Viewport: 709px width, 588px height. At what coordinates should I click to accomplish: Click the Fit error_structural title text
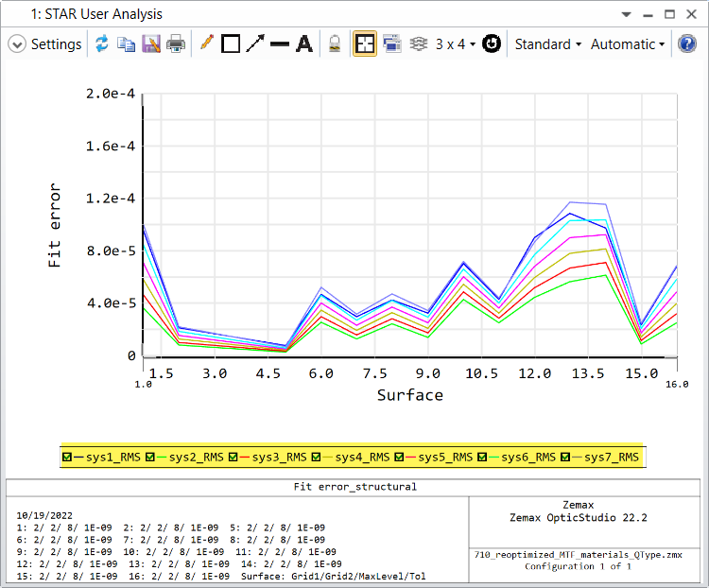click(354, 487)
